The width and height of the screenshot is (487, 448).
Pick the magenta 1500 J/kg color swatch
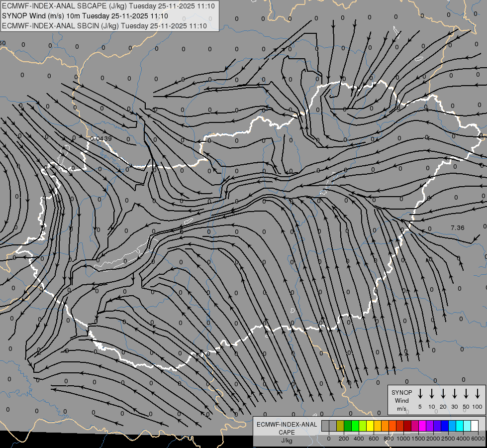click(415, 426)
